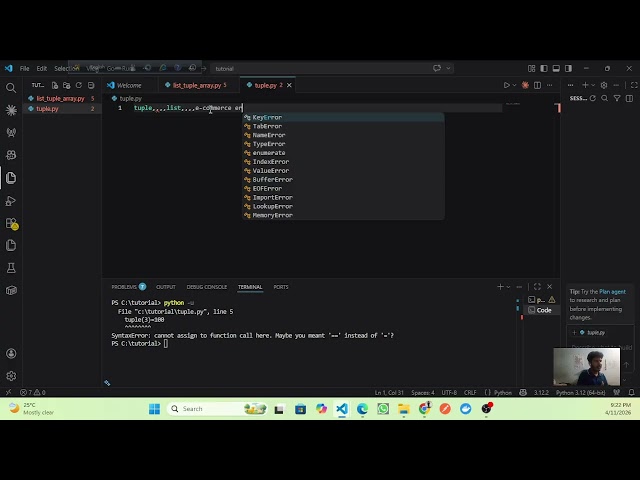640x480 pixels.
Task: Choose enumerate suggestion
Action: click(x=343, y=153)
